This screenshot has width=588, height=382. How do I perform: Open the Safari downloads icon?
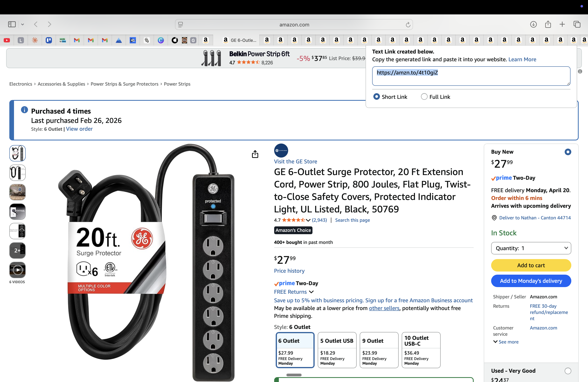[x=533, y=24]
